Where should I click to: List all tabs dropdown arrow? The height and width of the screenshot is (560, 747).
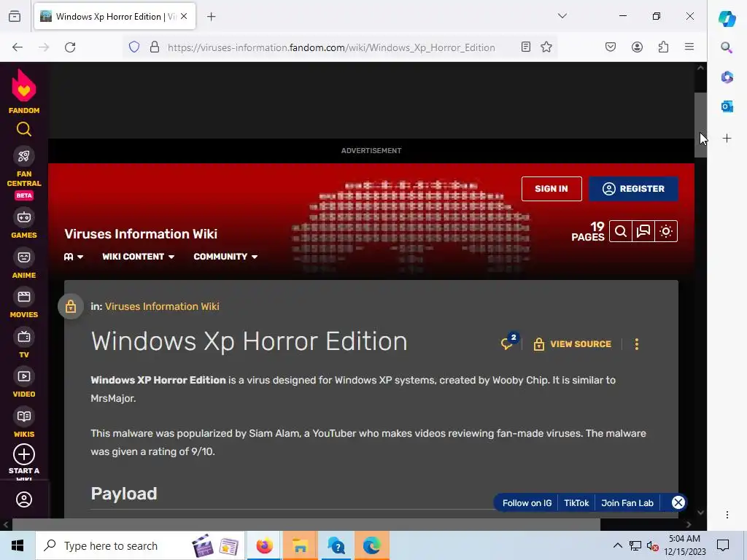coord(562,16)
